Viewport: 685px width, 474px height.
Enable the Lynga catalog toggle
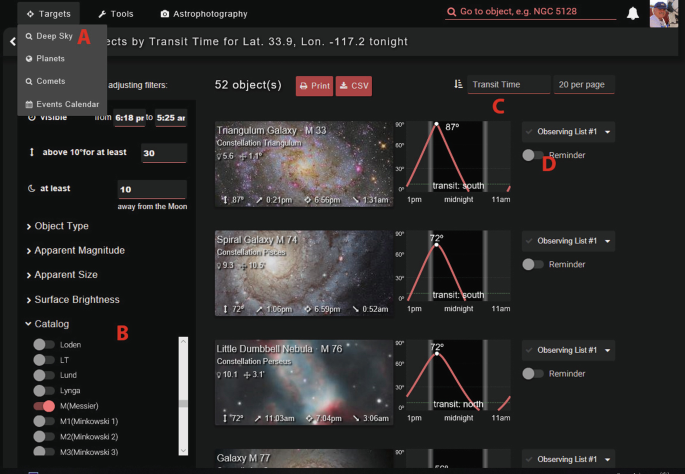43,390
